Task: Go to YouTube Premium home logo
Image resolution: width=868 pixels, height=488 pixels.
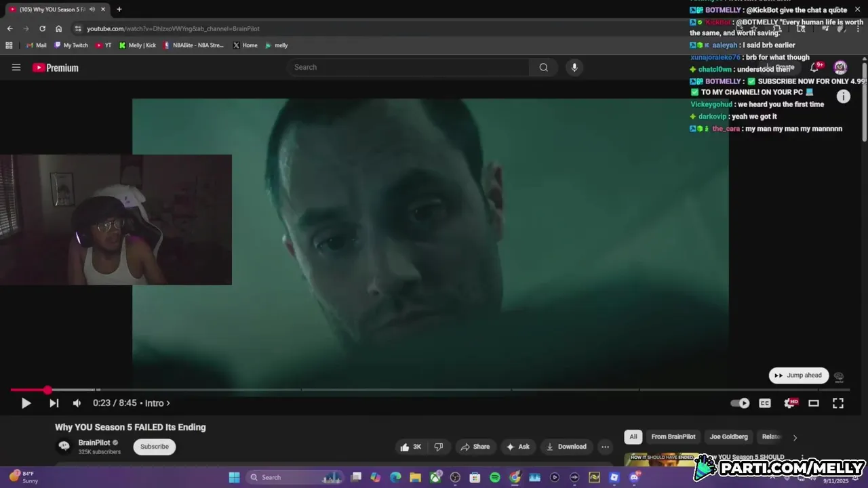Action: pos(56,68)
